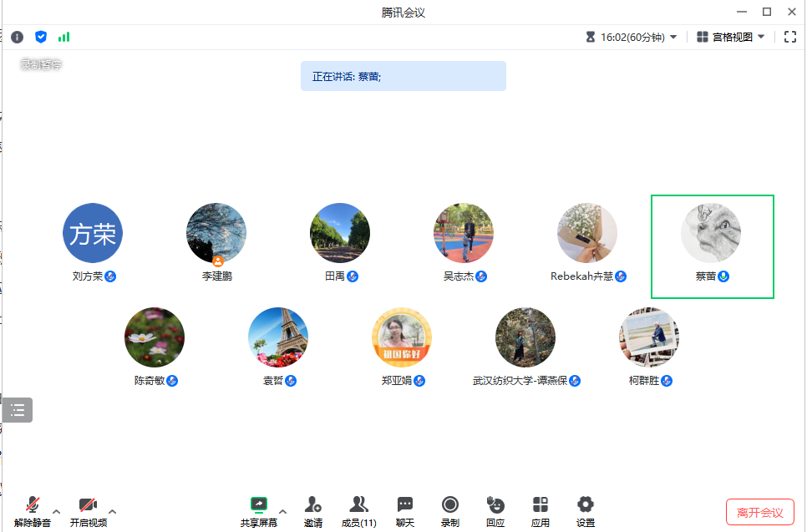Open the Reactions (回应) menu
807x532 pixels.
(x=495, y=510)
